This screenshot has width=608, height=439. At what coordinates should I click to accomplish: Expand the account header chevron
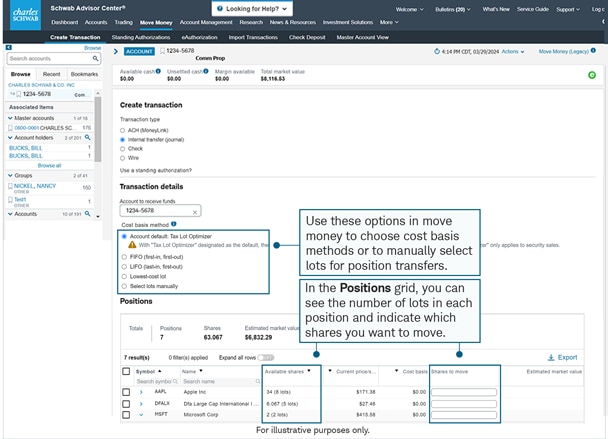coord(116,51)
